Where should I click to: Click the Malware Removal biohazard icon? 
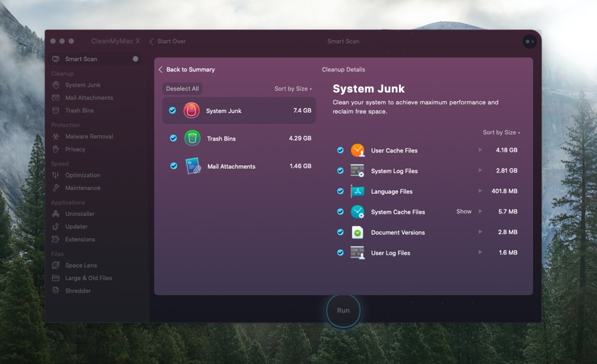tap(55, 136)
